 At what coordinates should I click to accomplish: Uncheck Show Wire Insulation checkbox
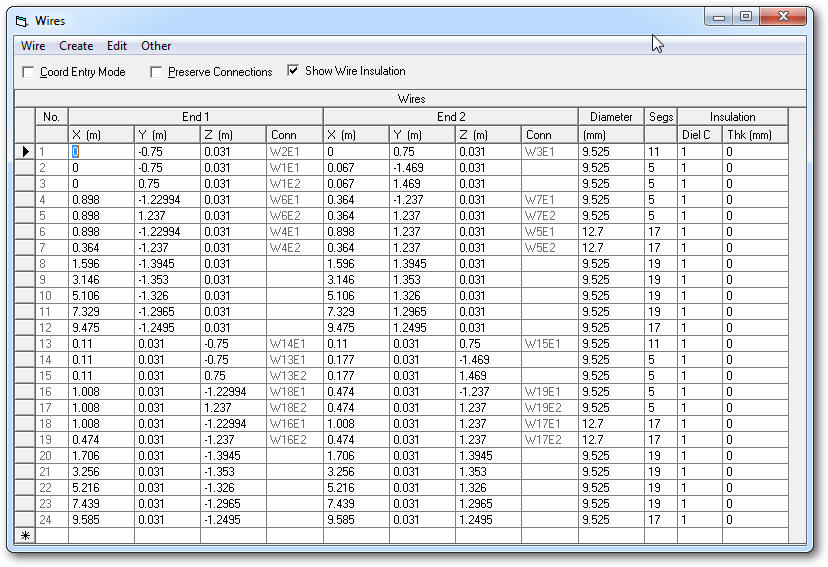point(293,70)
